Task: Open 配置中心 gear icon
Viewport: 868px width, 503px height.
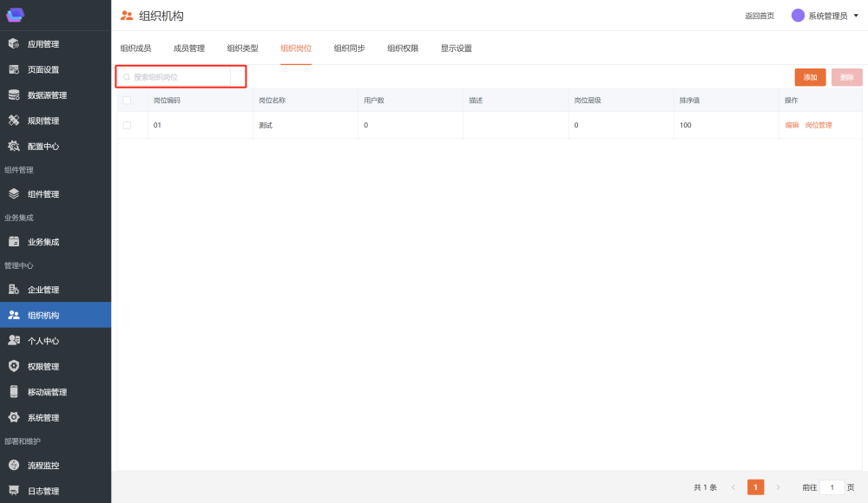Action: point(14,147)
